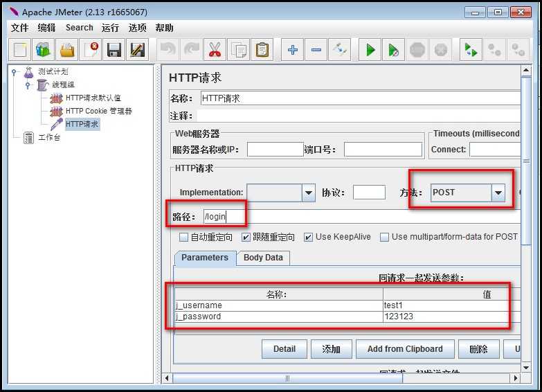Click the Add from Clipboard button
Viewport: 542px width, 392px height.
point(405,349)
